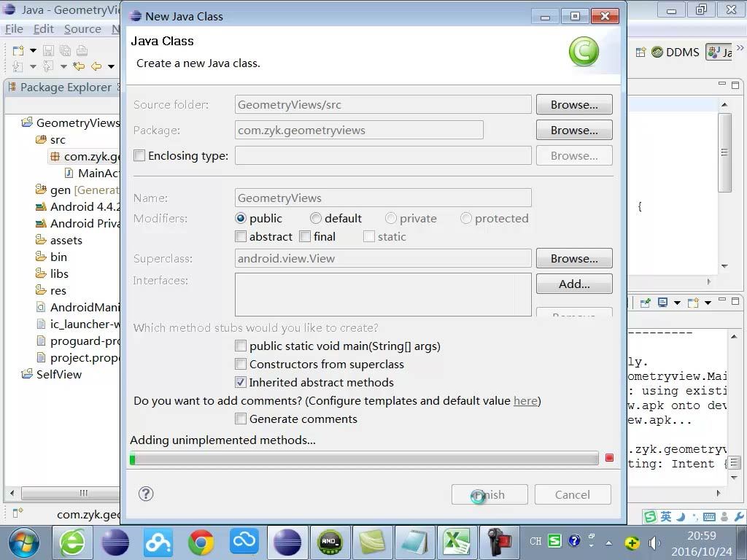This screenshot has width=747, height=560.
Task: Click the Windows Start orb
Action: coord(24,542)
